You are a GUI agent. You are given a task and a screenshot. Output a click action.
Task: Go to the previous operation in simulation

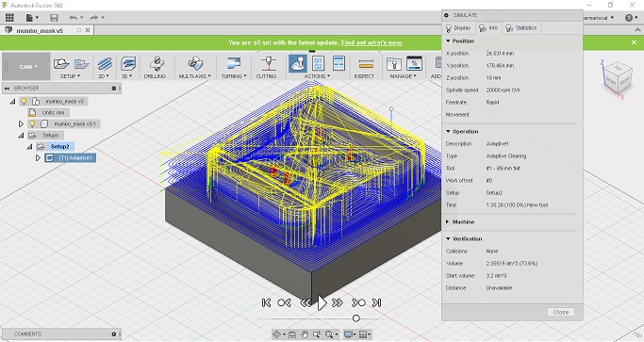pos(284,302)
